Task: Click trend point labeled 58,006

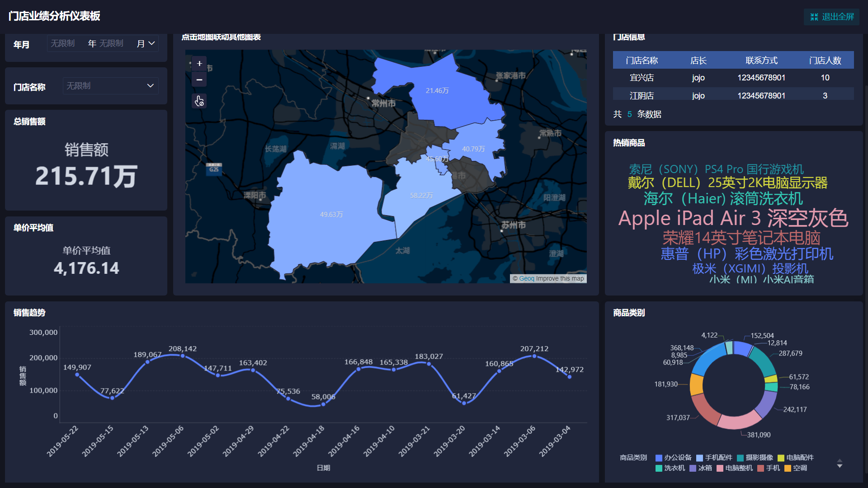Action: pyautogui.click(x=323, y=404)
